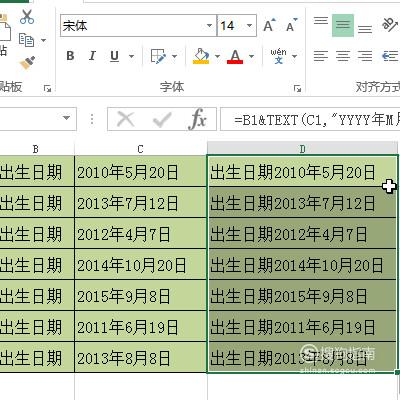Select cell 出生日期2012年4月7日 in column D
The height and width of the screenshot is (400, 400).
[x=302, y=233]
